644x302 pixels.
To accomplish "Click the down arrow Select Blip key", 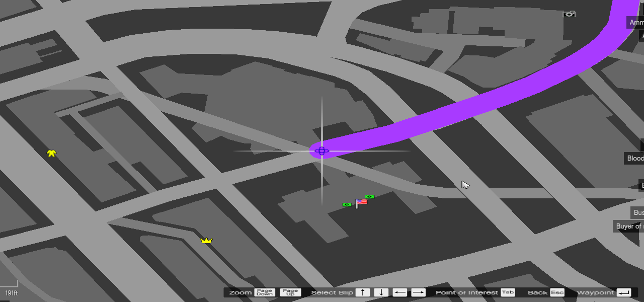I will pyautogui.click(x=381, y=292).
